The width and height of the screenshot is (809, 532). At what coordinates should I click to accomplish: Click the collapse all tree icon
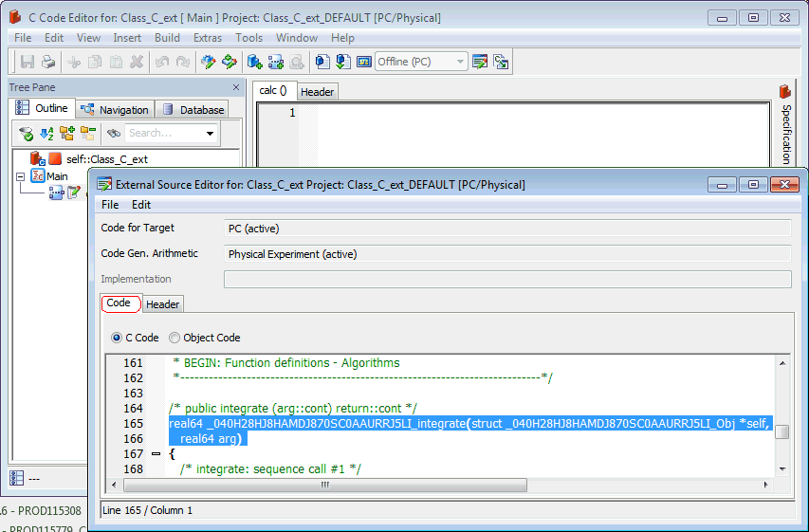pyautogui.click(x=87, y=134)
